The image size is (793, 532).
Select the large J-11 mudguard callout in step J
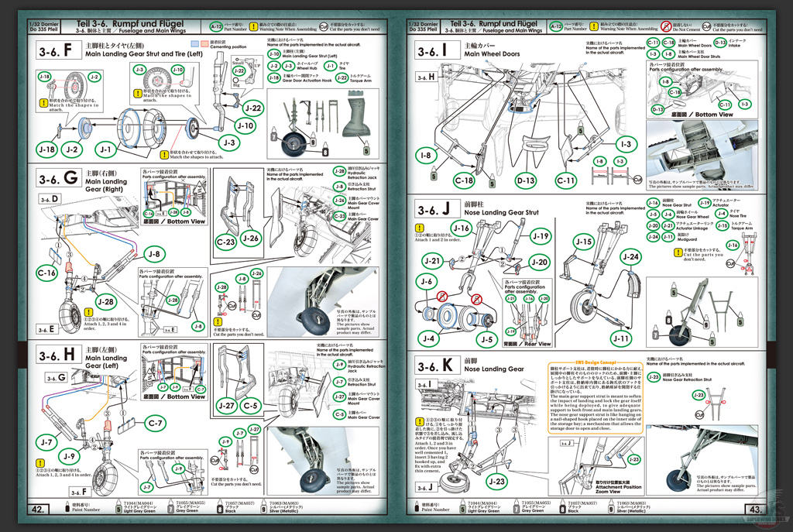620,339
